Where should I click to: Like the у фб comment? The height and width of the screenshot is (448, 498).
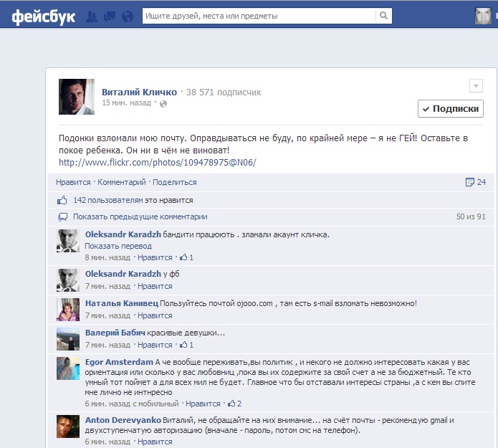[x=155, y=286]
